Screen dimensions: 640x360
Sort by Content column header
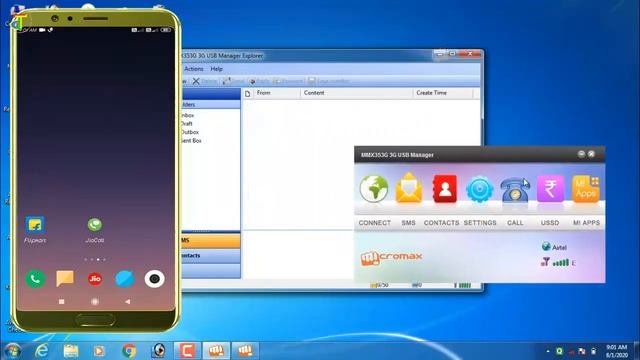pos(357,93)
